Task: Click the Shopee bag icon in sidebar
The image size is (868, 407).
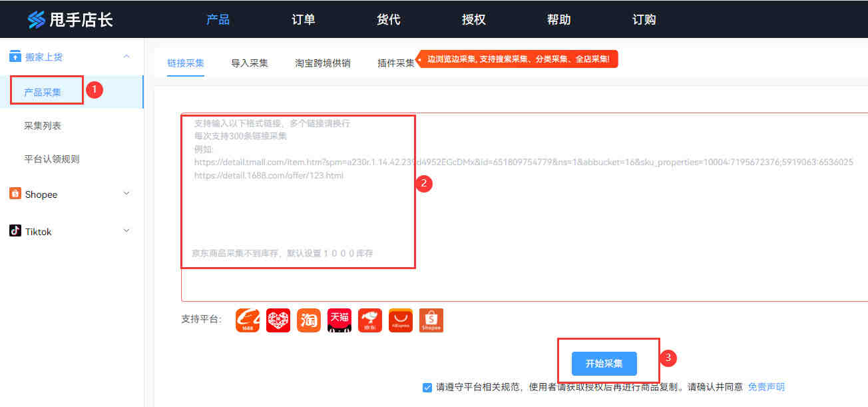Action: click(x=15, y=193)
